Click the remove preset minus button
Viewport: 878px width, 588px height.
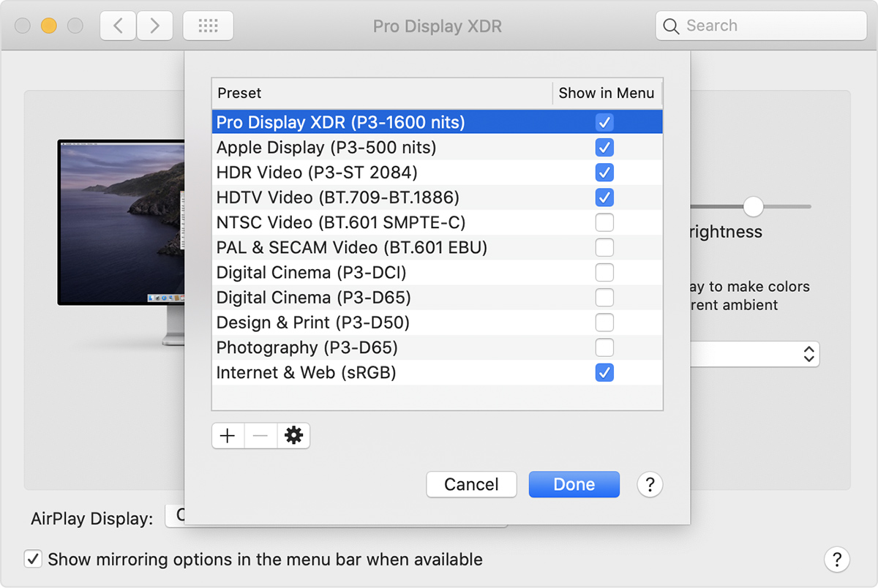tap(260, 436)
